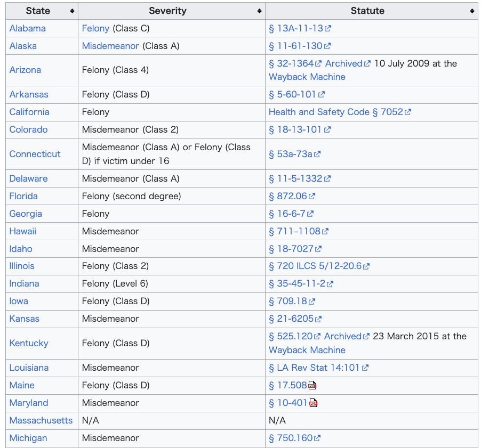This screenshot has height=448, width=481.
Task: Click external link icon after Kentucky Archived
Action: point(366,337)
